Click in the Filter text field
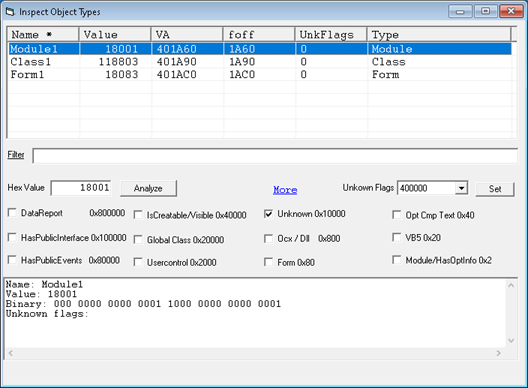 (x=275, y=156)
